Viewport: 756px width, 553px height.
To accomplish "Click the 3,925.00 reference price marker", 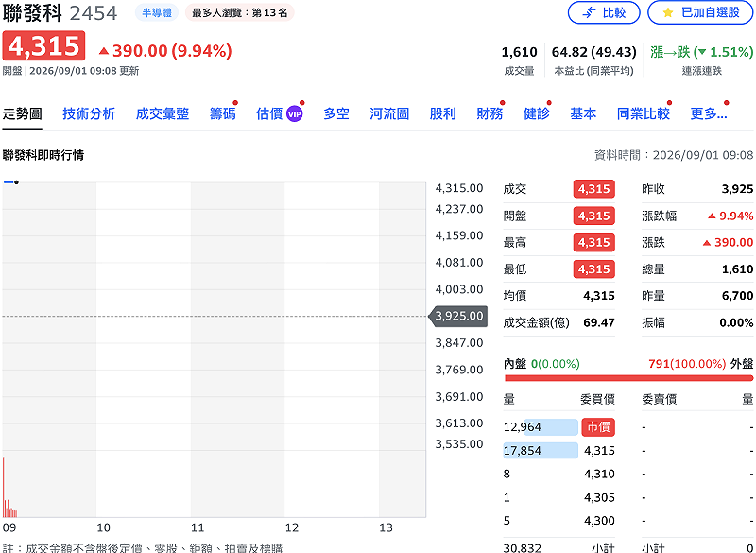I will tap(458, 317).
